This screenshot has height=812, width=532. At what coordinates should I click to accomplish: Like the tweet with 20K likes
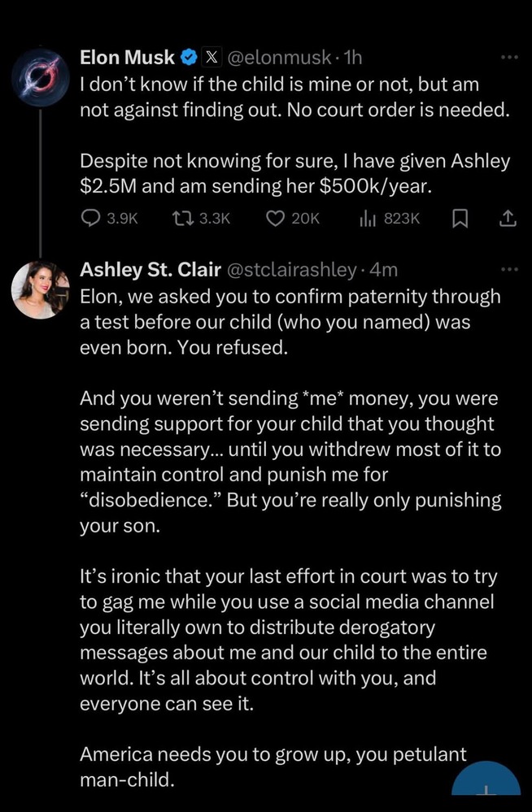(x=278, y=219)
